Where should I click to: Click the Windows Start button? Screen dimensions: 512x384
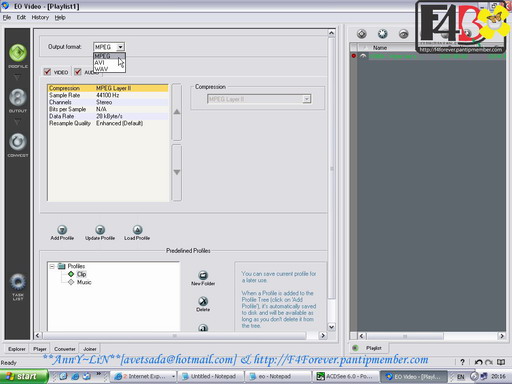coord(23,376)
